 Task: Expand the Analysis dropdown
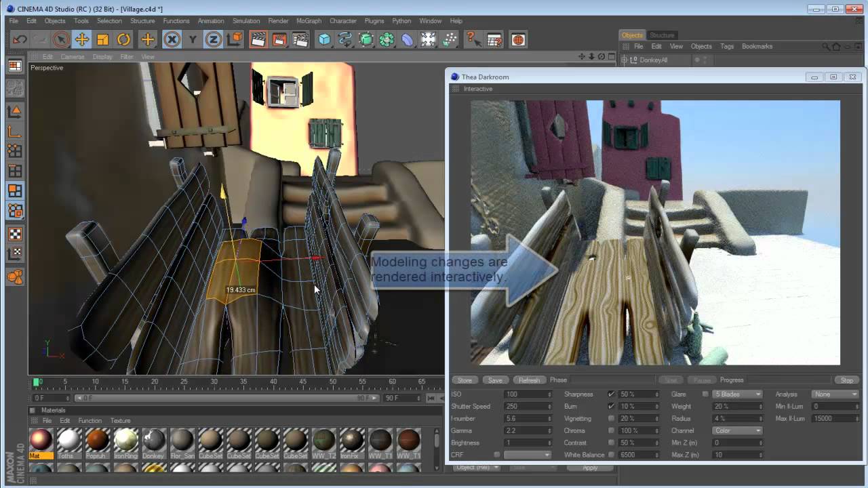[x=835, y=394]
